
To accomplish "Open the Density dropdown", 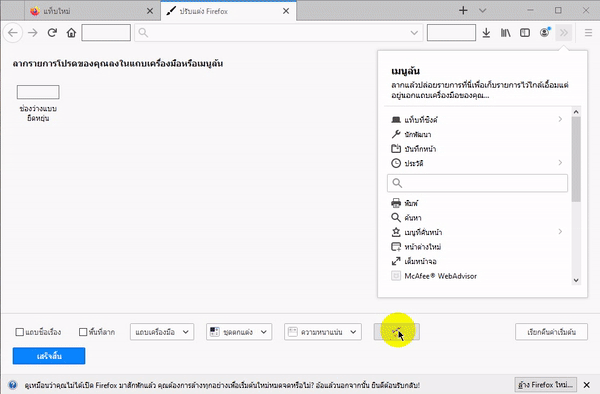I will pos(323,332).
